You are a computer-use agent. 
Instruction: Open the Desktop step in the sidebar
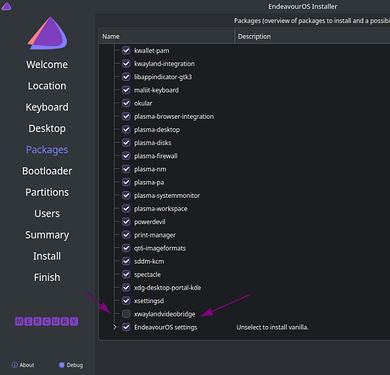[x=47, y=129]
